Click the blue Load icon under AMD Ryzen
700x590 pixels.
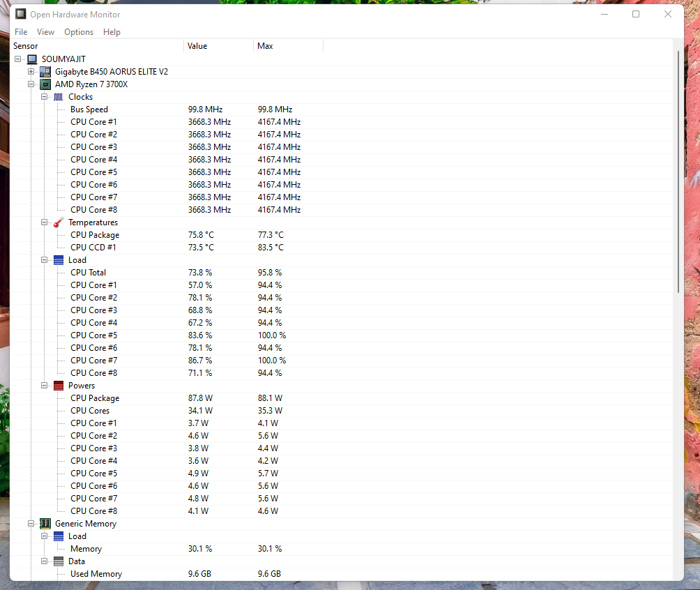tap(59, 260)
